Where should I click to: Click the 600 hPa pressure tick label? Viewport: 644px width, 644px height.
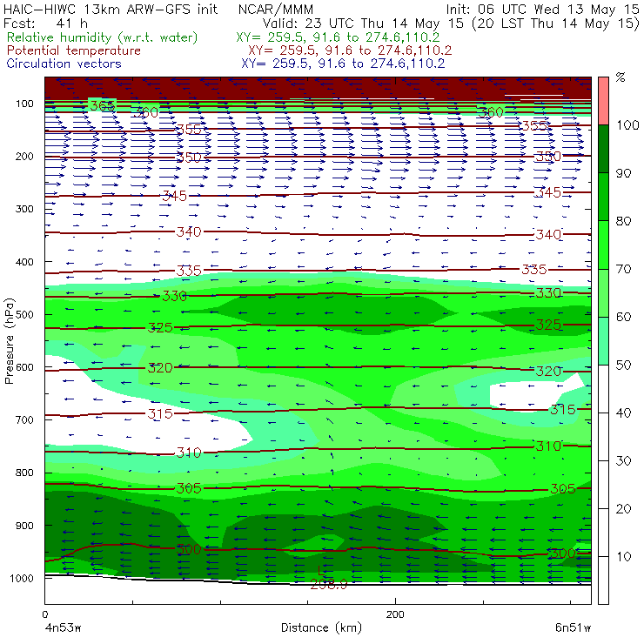click(x=24, y=366)
